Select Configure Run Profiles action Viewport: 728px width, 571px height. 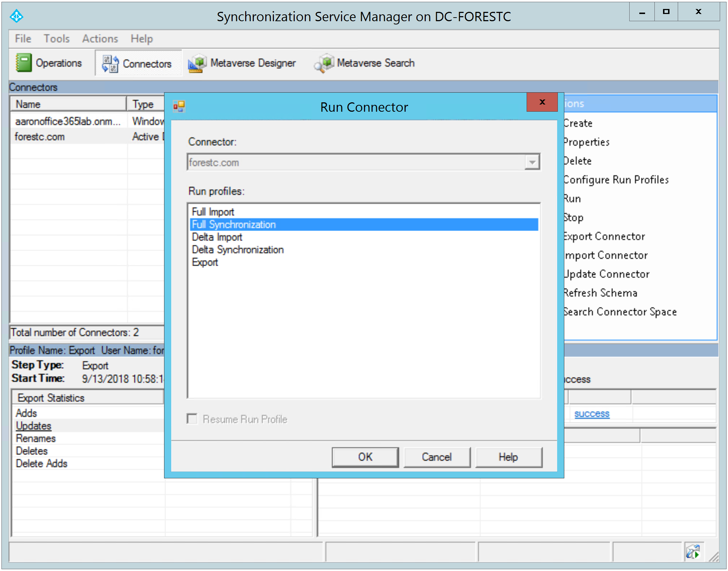click(616, 180)
